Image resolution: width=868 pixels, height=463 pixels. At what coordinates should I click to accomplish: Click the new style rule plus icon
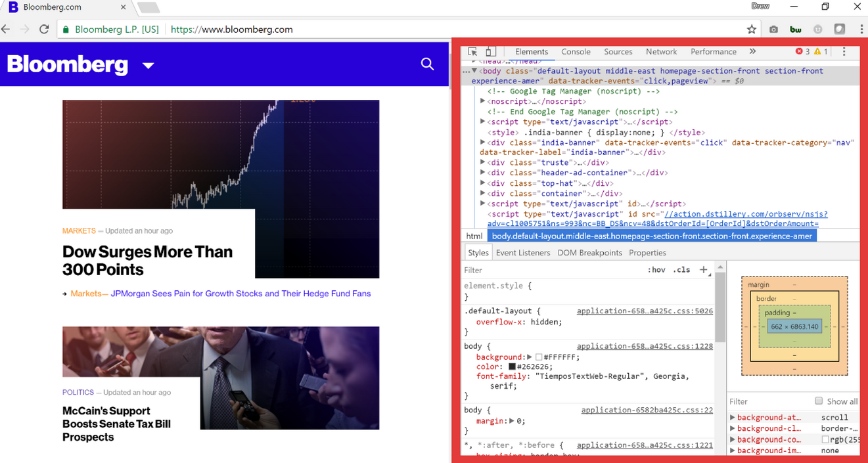pyautogui.click(x=704, y=270)
